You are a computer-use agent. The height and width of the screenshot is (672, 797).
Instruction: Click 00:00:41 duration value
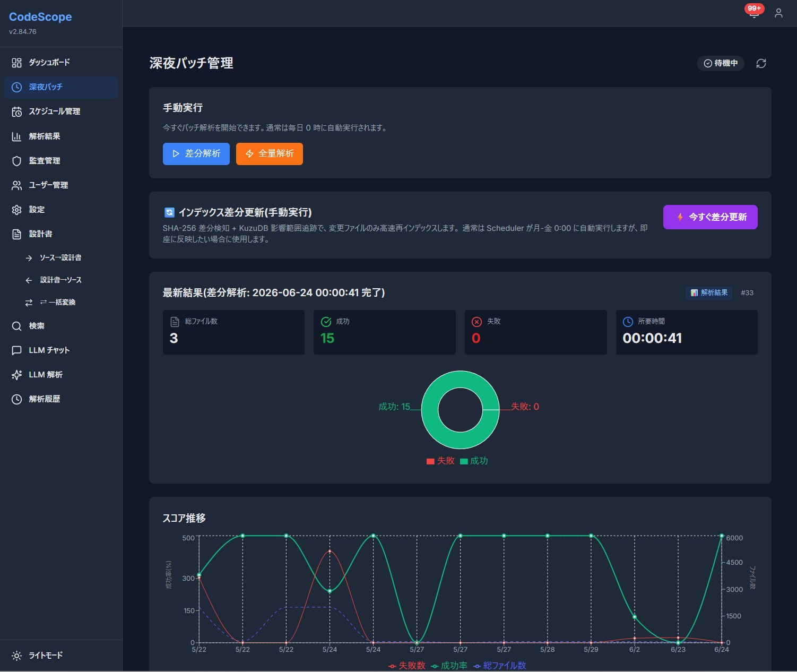pyautogui.click(x=652, y=338)
